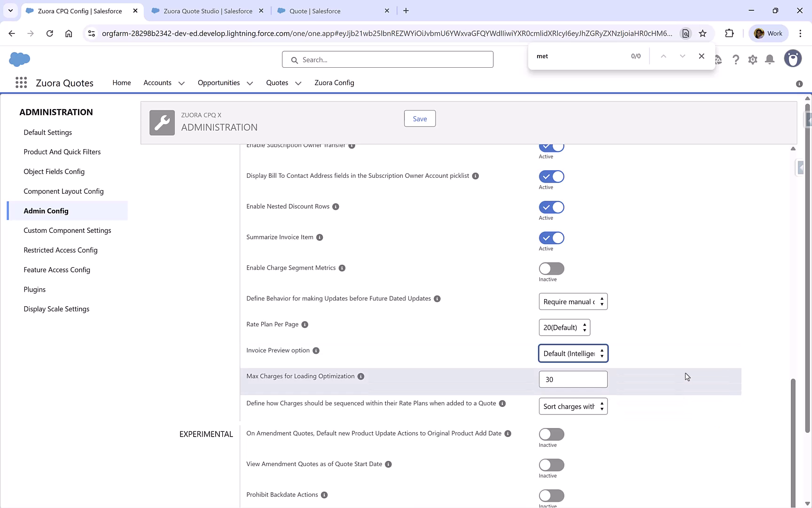Screen dimensions: 812x508
Task: Click the up stepper on 20(Default)
Action: 585,325
